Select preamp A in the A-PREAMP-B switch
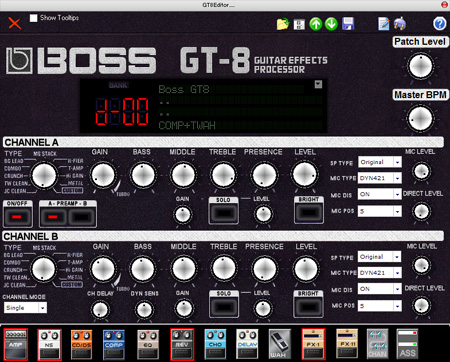450x362 pixels. click(53, 217)
